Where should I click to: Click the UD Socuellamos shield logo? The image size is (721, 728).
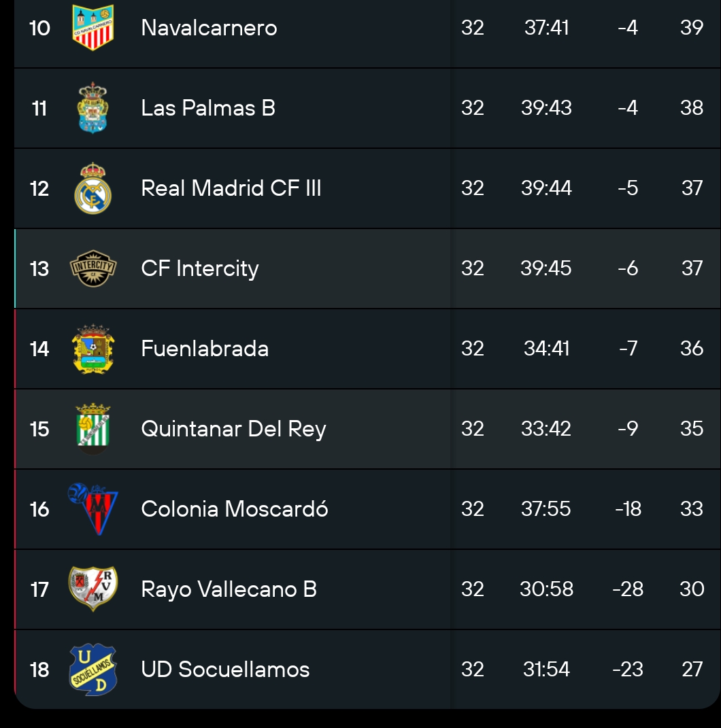click(93, 670)
